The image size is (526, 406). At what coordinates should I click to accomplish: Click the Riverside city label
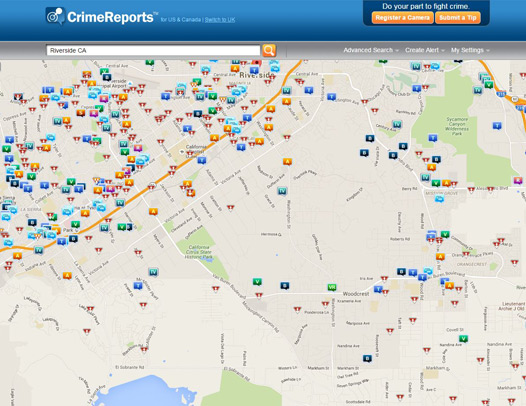click(x=256, y=75)
